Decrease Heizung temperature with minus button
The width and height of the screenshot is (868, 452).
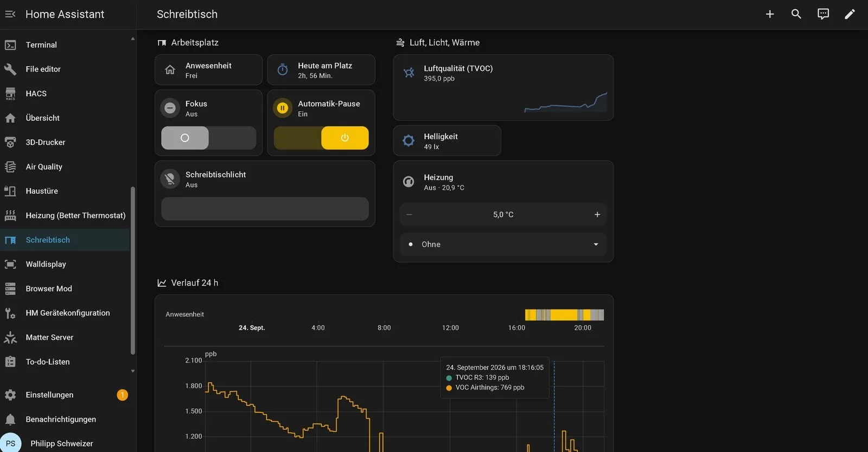pos(410,215)
